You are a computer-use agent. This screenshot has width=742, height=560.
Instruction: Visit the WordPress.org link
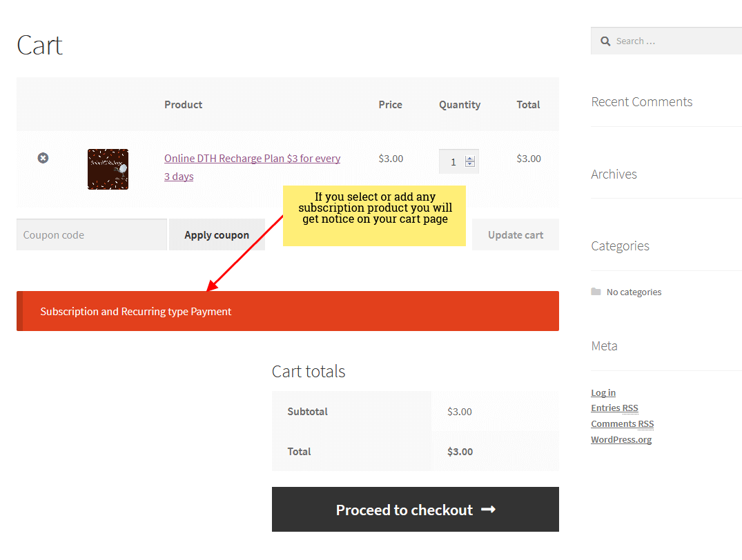[x=621, y=439]
